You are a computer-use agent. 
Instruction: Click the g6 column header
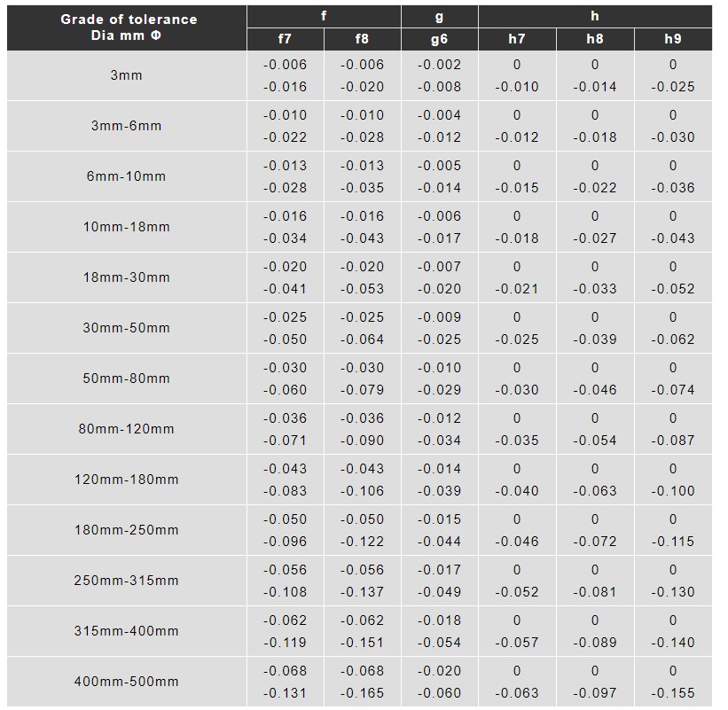coord(439,39)
